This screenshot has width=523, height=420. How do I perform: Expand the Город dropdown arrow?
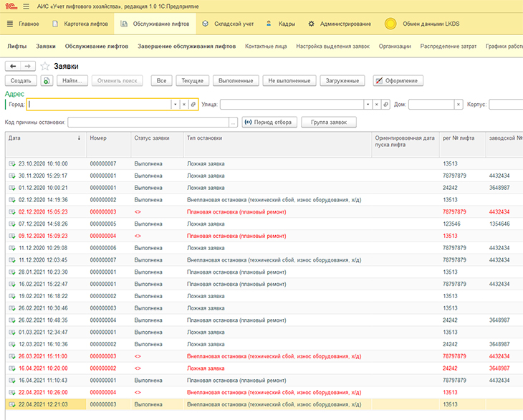click(176, 105)
